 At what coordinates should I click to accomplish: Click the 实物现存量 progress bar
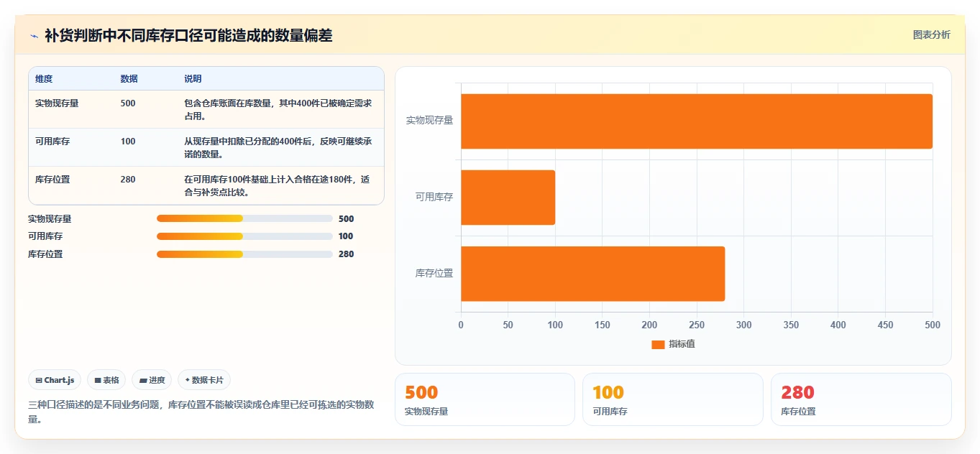tap(244, 218)
